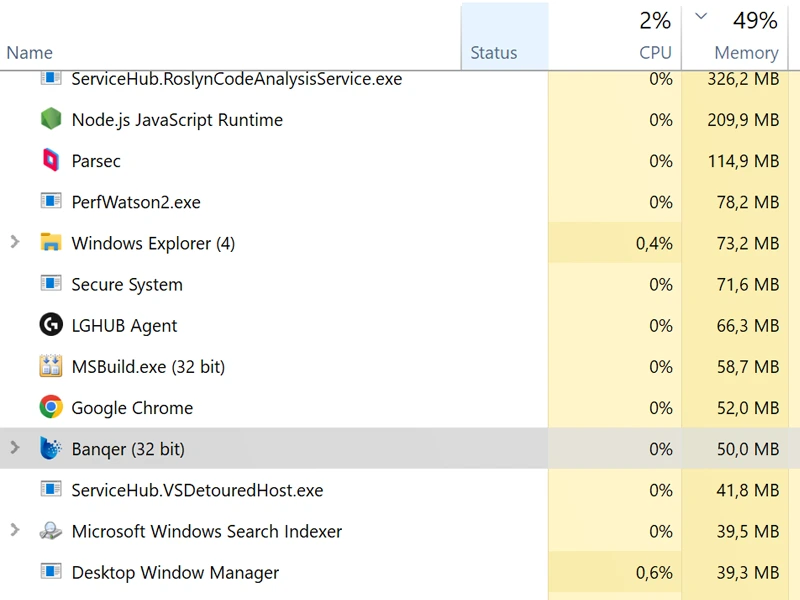The width and height of the screenshot is (800, 600).
Task: Select the ServiceHub.VSDetouredHost.exe process name
Action: pyautogui.click(x=197, y=490)
